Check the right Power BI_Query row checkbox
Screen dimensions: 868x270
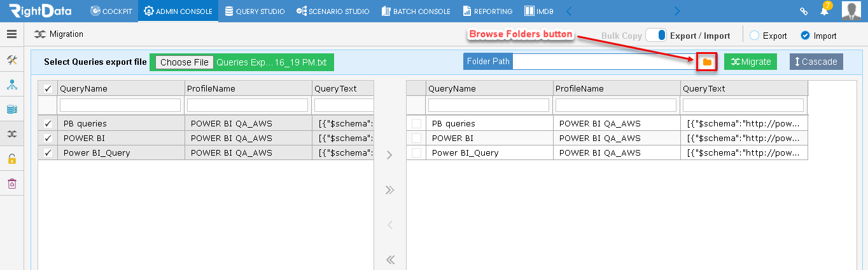tap(416, 152)
